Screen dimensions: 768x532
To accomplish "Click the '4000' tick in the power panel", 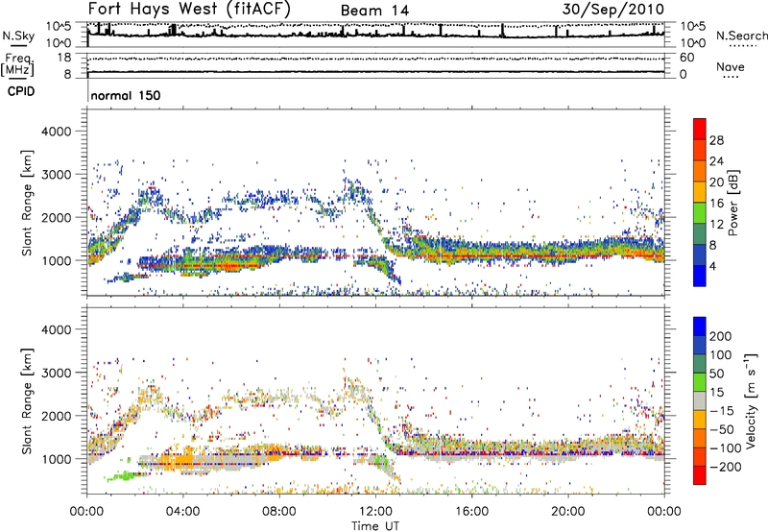I will click(57, 132).
